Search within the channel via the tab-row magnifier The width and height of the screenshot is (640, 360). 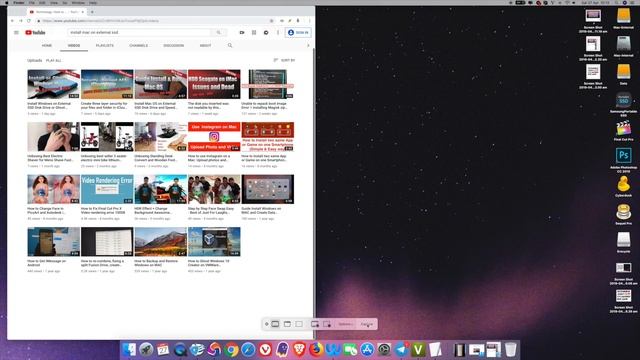(230, 45)
